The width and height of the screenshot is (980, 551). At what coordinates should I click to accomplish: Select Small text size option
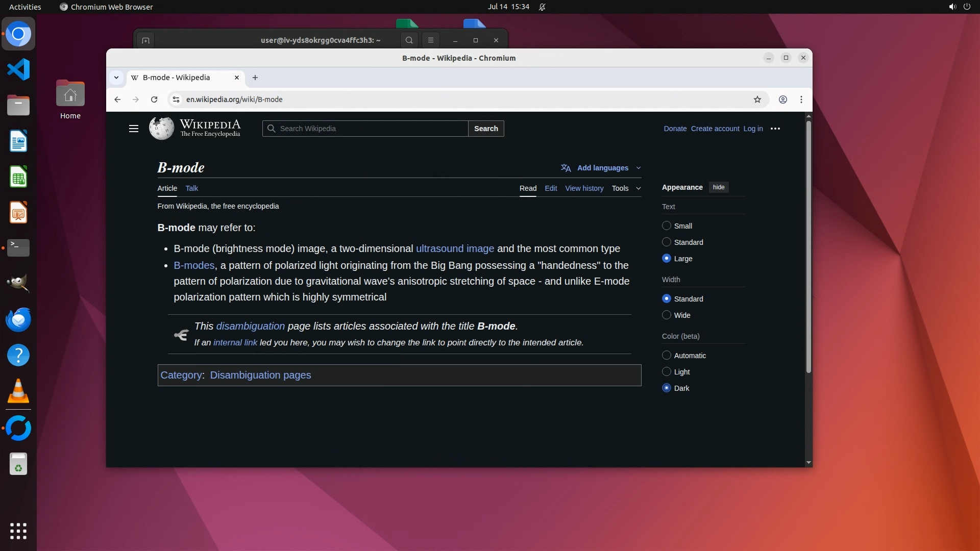(x=667, y=226)
